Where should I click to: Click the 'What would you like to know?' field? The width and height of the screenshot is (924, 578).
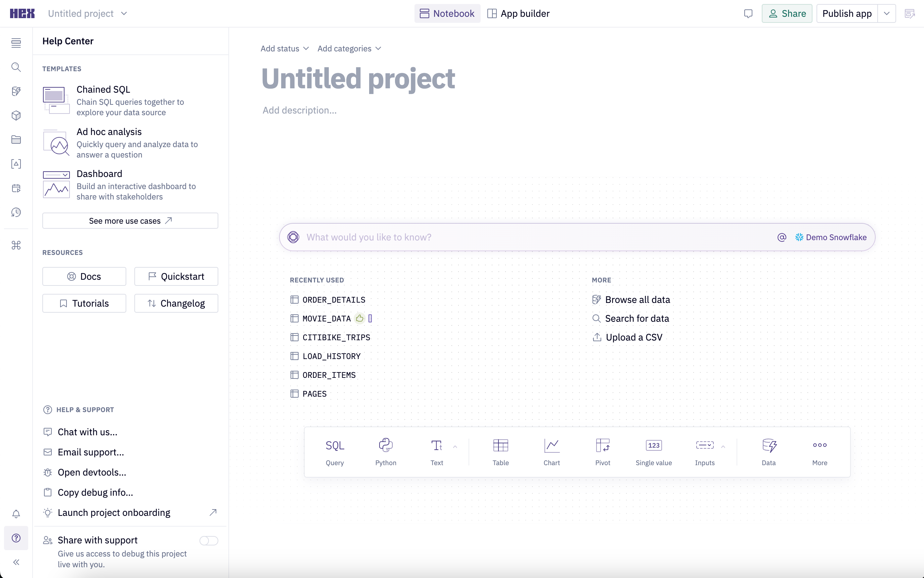(497, 237)
